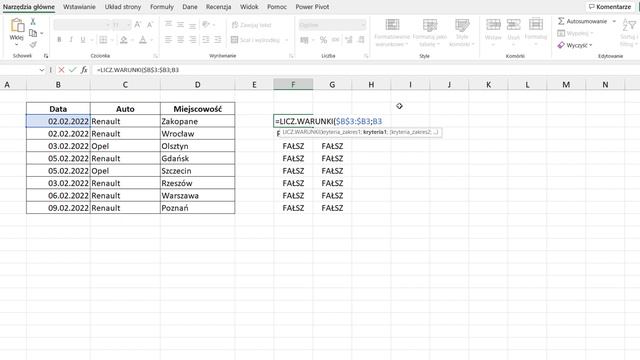
Task: Click the Miejscowość header cell
Action: click(198, 109)
